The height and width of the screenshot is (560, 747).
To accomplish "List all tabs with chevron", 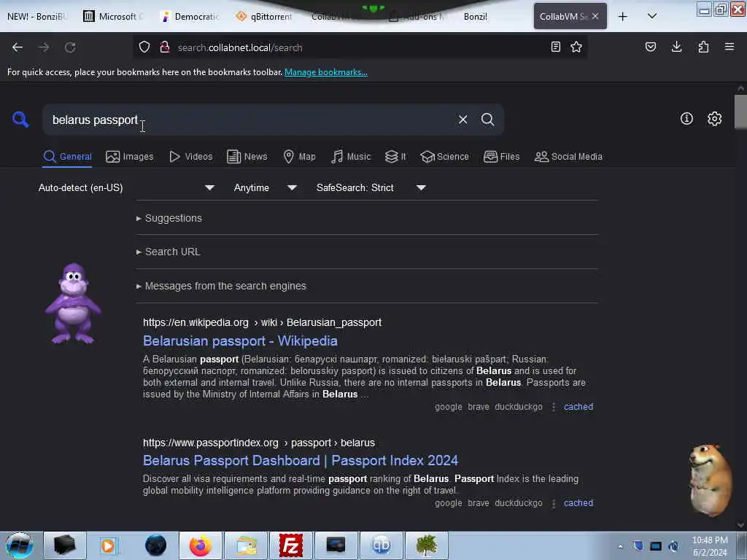I will pyautogui.click(x=652, y=16).
